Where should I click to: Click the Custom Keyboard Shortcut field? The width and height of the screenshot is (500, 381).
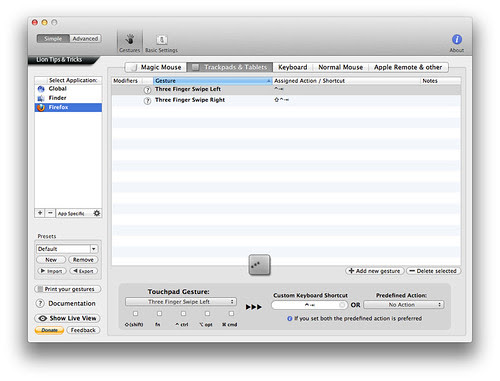(x=309, y=305)
